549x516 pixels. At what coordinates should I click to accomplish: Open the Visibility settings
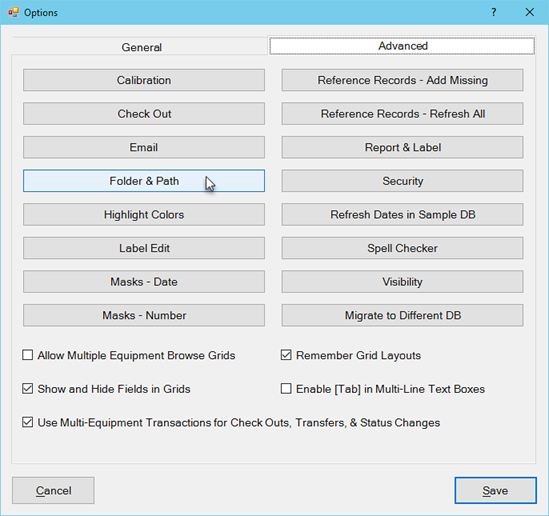tap(403, 282)
